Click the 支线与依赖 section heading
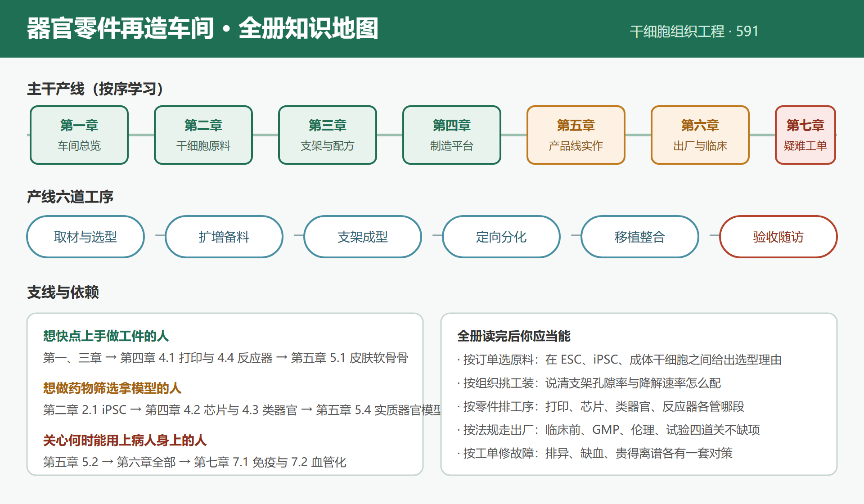 click(63, 292)
